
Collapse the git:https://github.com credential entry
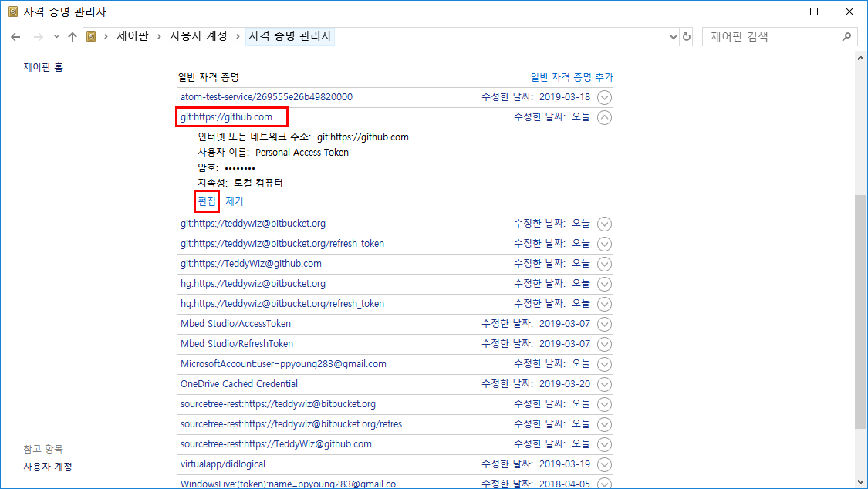point(605,117)
